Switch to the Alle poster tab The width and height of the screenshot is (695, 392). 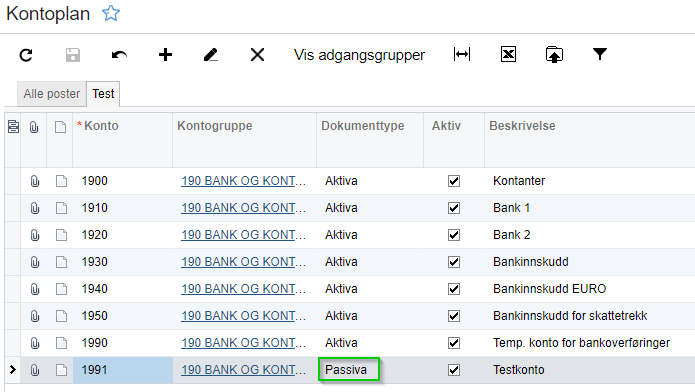(x=51, y=94)
